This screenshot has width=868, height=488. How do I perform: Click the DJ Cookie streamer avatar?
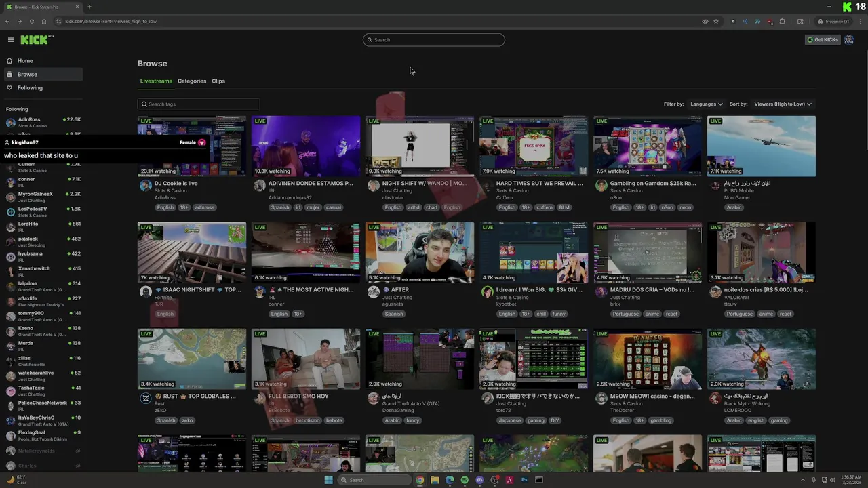pyautogui.click(x=145, y=186)
